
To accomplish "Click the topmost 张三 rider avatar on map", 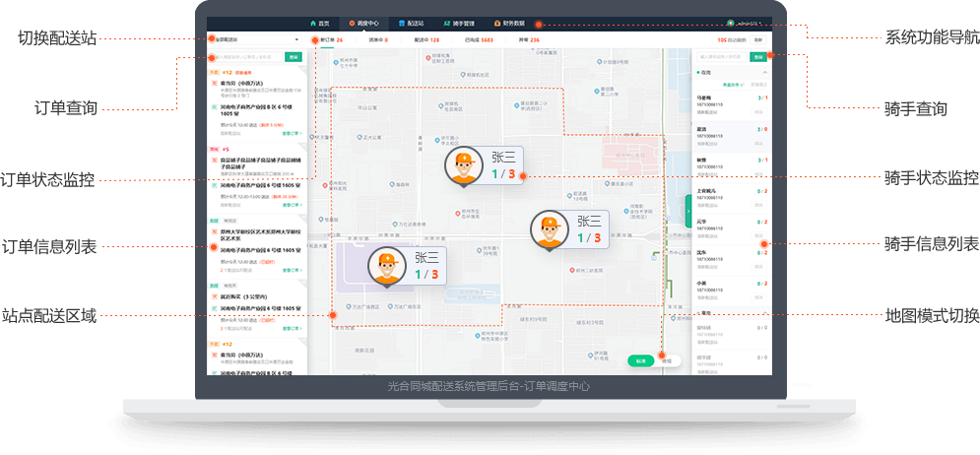I will (x=462, y=166).
